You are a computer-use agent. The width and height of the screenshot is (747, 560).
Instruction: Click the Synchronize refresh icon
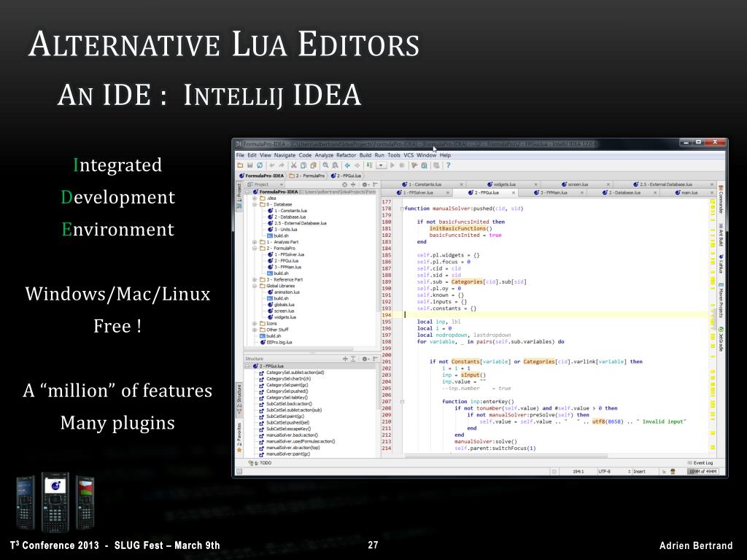[260, 166]
